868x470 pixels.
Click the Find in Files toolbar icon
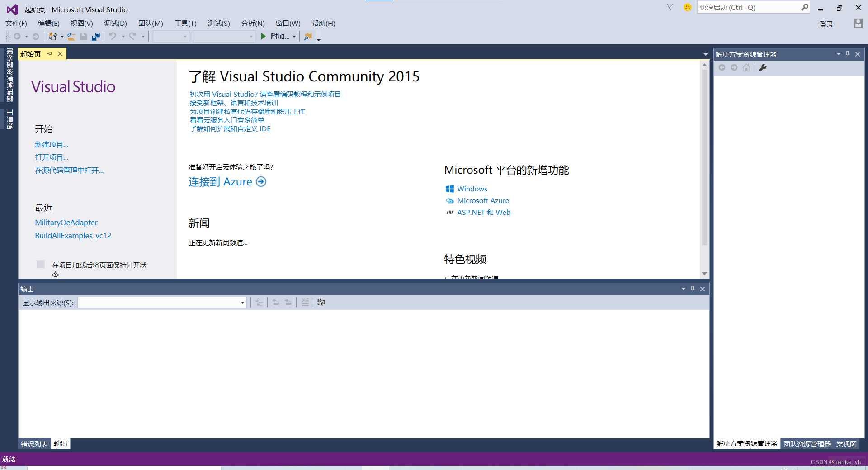tap(308, 37)
